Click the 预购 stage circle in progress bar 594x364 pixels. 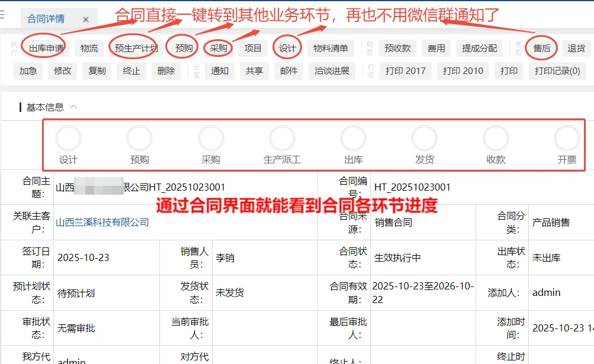click(x=139, y=138)
